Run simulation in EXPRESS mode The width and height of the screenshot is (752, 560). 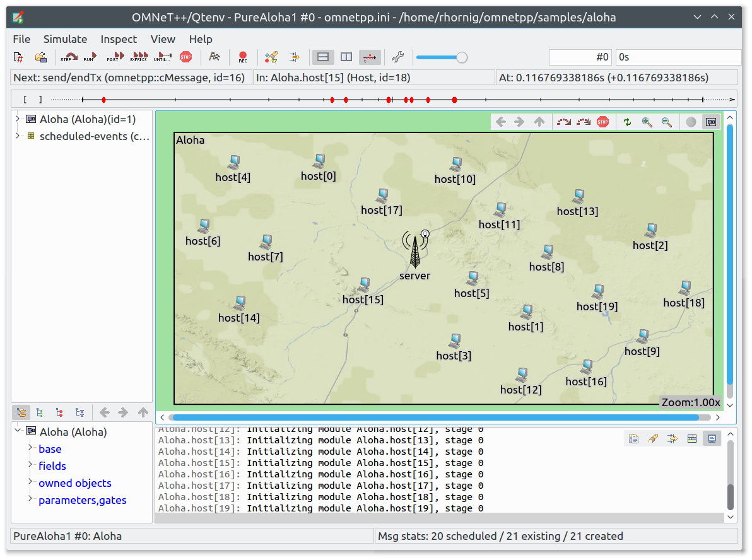(139, 57)
